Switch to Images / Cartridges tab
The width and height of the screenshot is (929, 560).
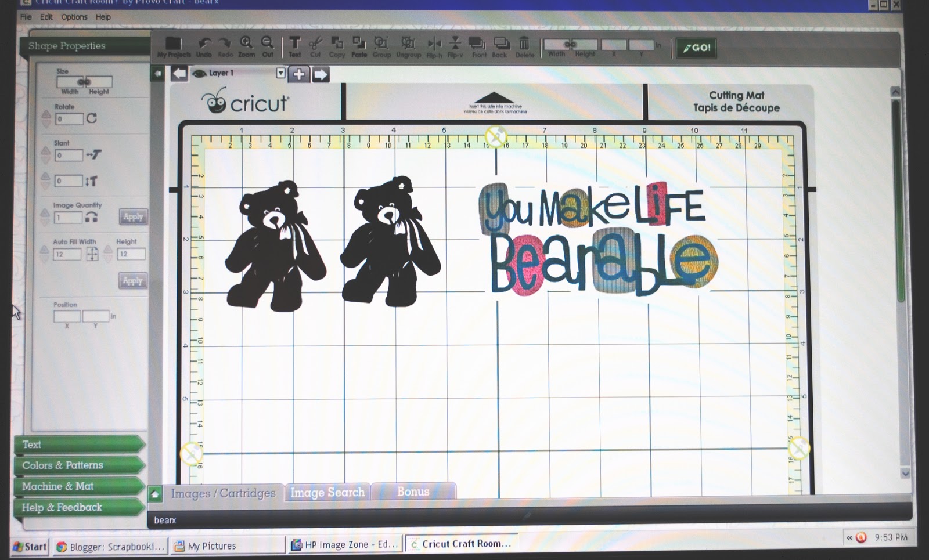click(224, 493)
